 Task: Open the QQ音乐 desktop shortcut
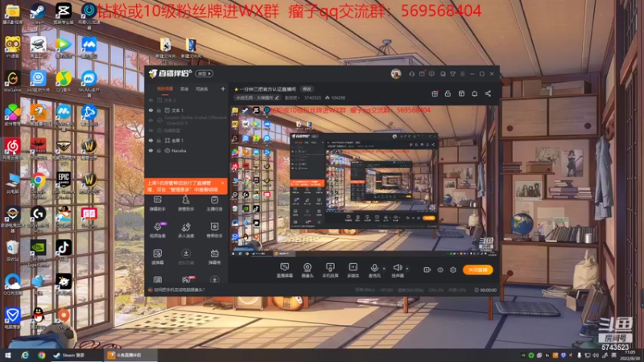point(64,80)
